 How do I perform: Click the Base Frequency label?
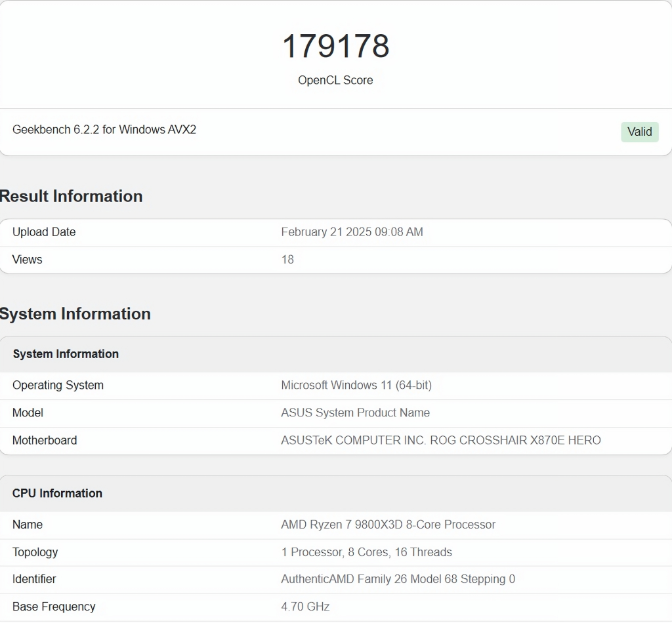[54, 607]
